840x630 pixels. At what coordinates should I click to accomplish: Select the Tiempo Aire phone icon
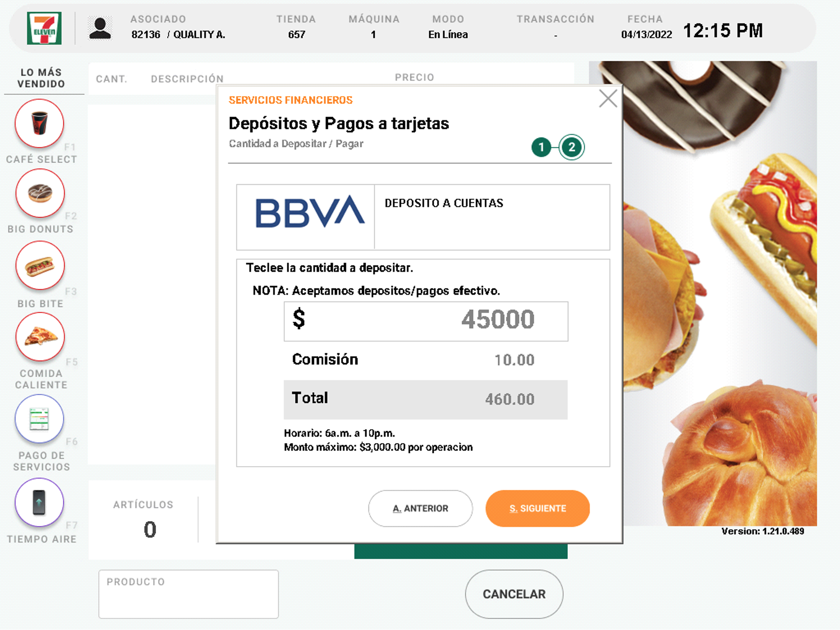click(x=39, y=502)
